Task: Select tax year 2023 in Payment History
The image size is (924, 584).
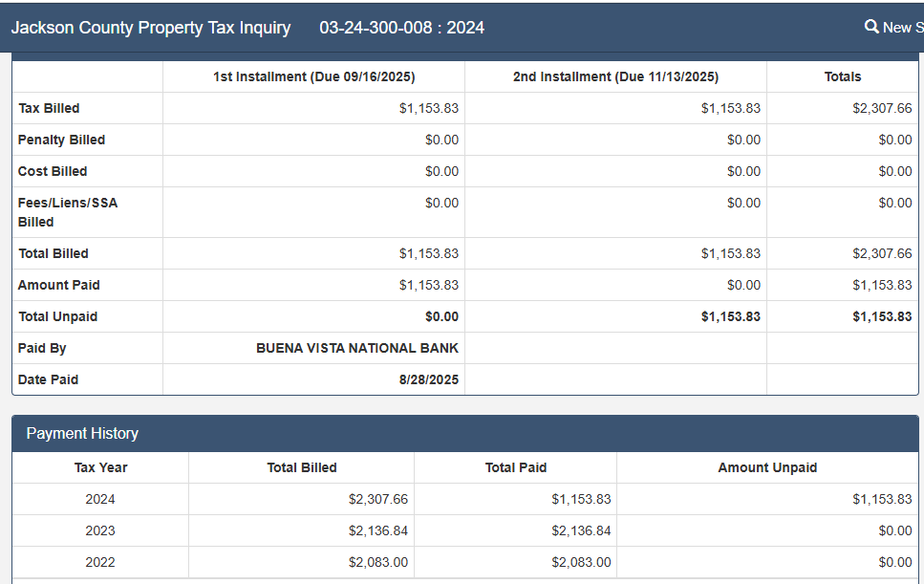Action: (100, 530)
